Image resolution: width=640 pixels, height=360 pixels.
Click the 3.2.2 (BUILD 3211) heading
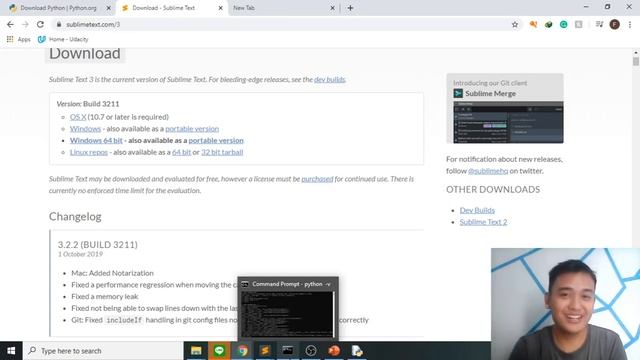(x=98, y=244)
